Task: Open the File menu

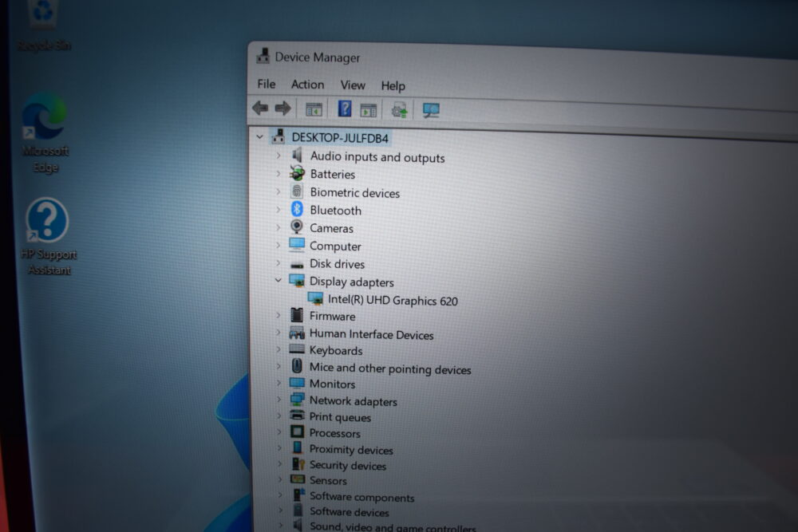Action: (267, 84)
